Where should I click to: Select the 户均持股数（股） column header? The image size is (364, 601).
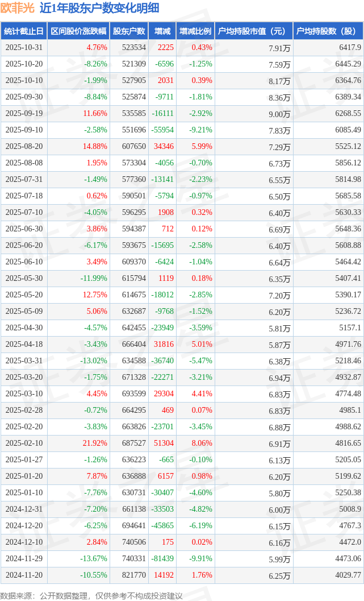click(328, 31)
